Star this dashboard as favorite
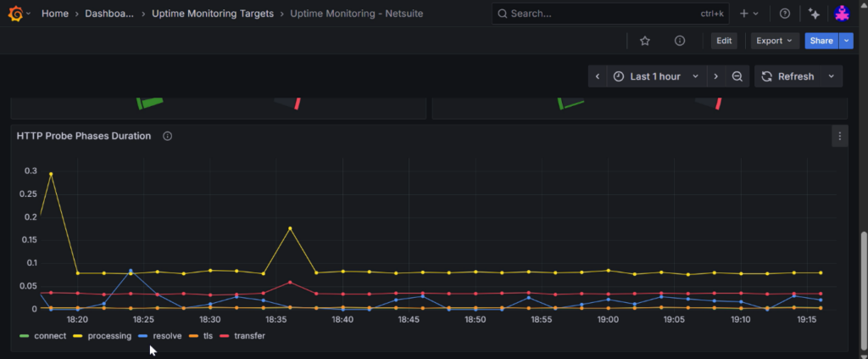Screen dimensions: 868x359 point(645,41)
